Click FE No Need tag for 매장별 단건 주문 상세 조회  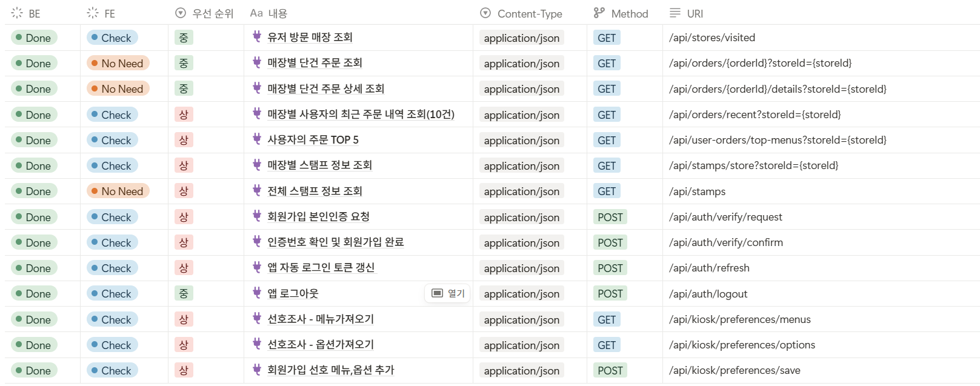click(118, 88)
